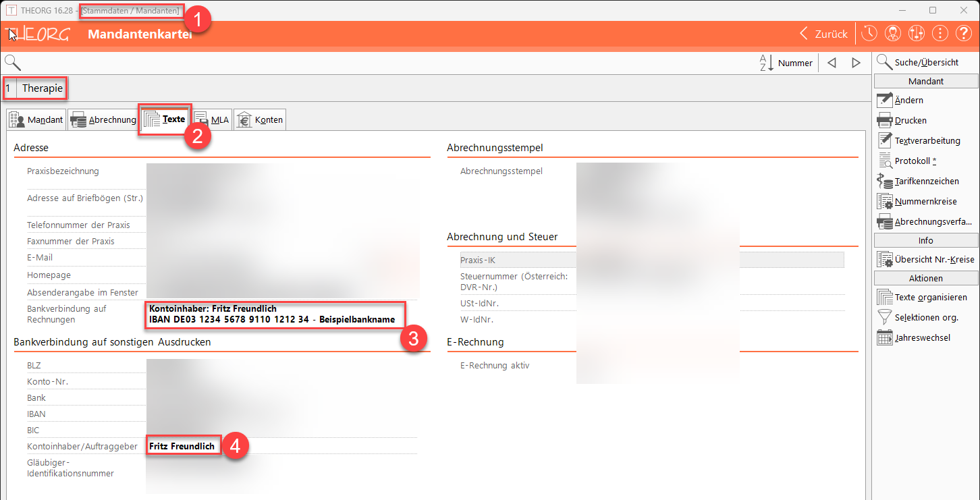Open the settings sliders icon in header
This screenshot has height=500, width=980.
[x=917, y=34]
